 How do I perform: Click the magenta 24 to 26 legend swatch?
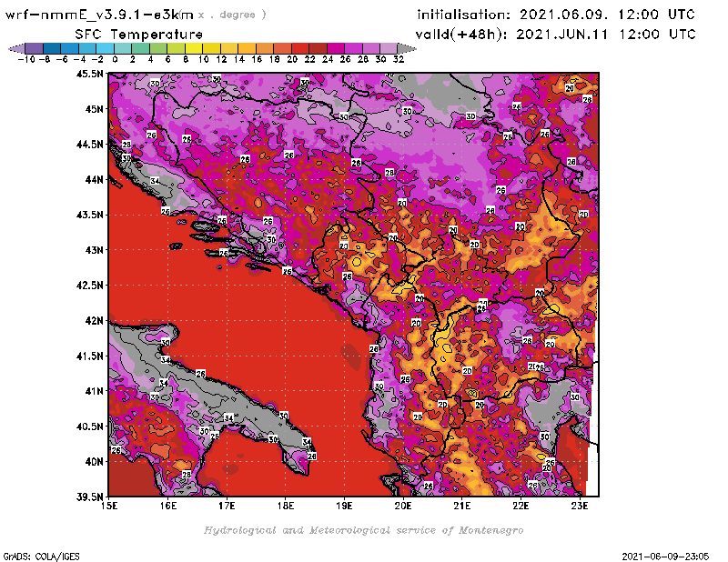point(336,48)
